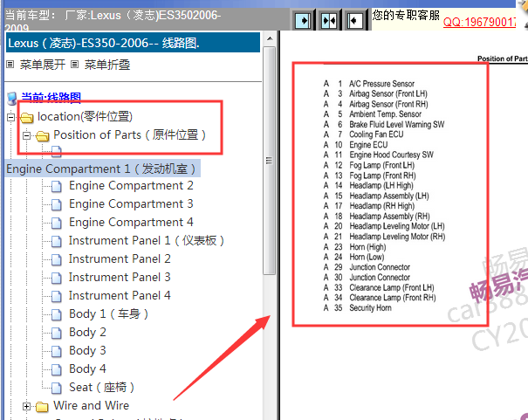Image resolution: width=528 pixels, height=420 pixels.
Task: Open Engine Compartment 3
Action: point(131,203)
